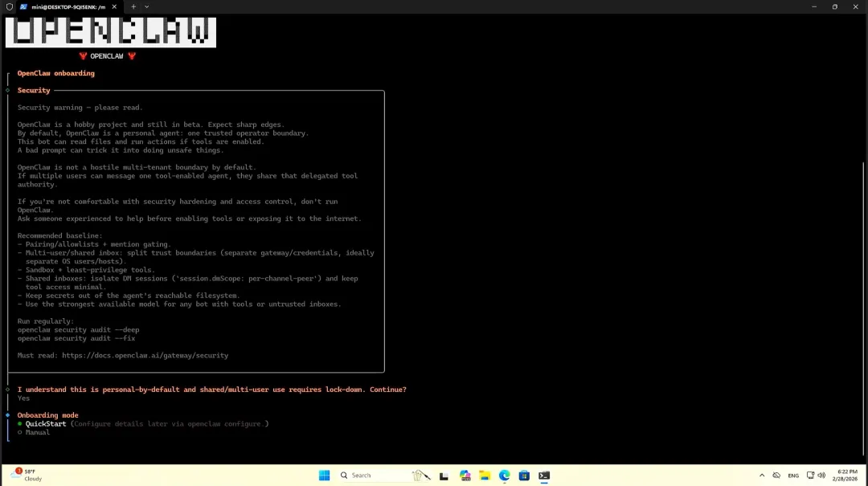Click the terminal vertical scrollbar
This screenshot has height=486, width=868.
pyautogui.click(x=863, y=308)
